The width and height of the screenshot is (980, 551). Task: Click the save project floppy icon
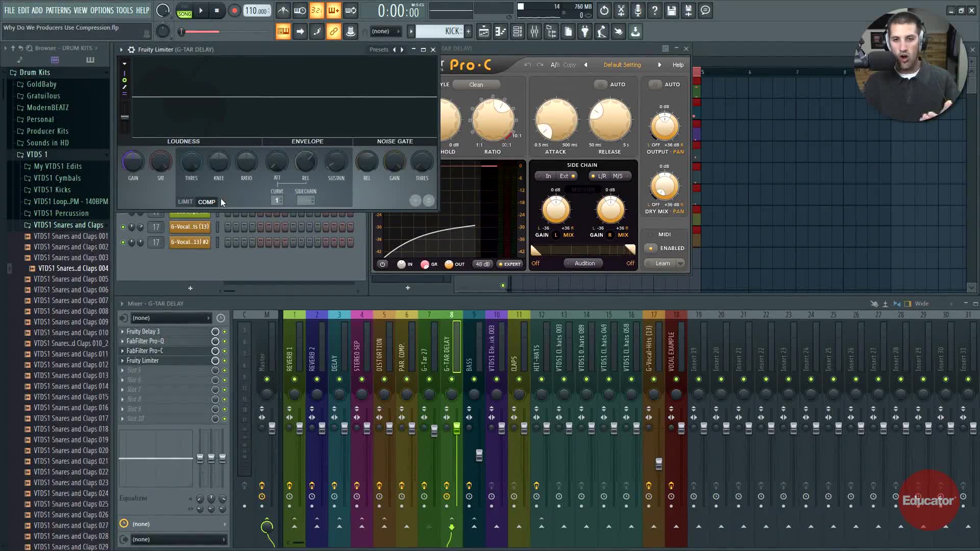672,11
